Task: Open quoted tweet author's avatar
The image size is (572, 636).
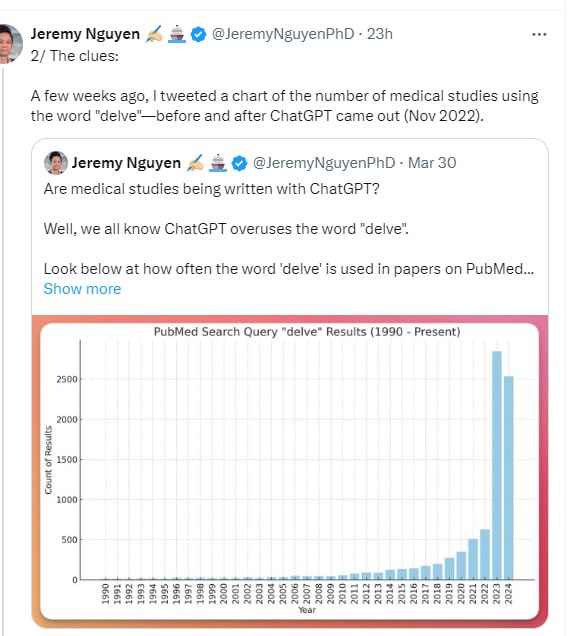Action: [x=56, y=163]
